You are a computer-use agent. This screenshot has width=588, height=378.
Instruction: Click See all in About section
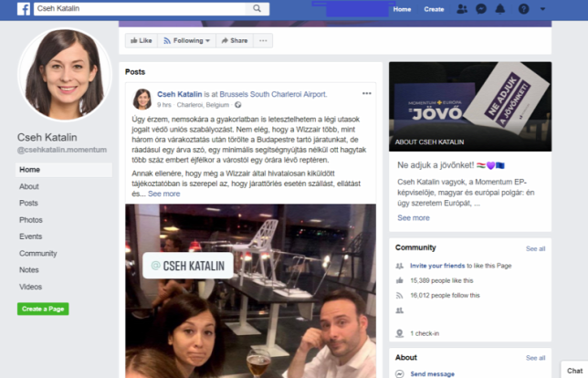click(535, 358)
